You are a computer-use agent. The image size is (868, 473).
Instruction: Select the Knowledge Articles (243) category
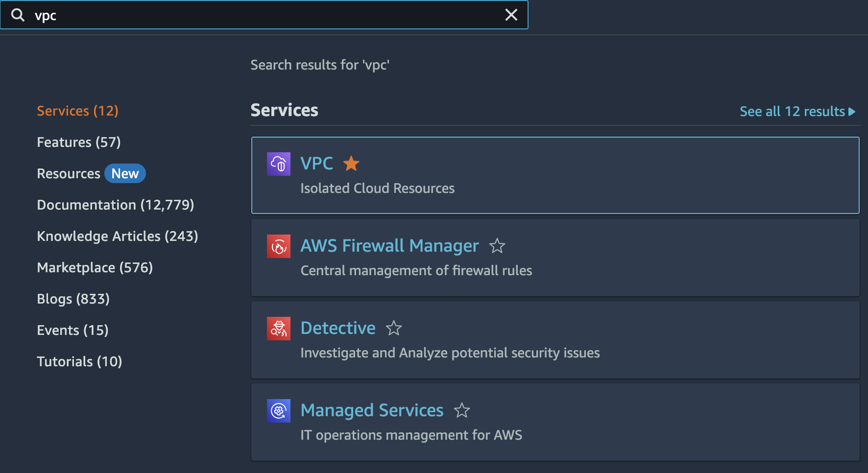118,236
